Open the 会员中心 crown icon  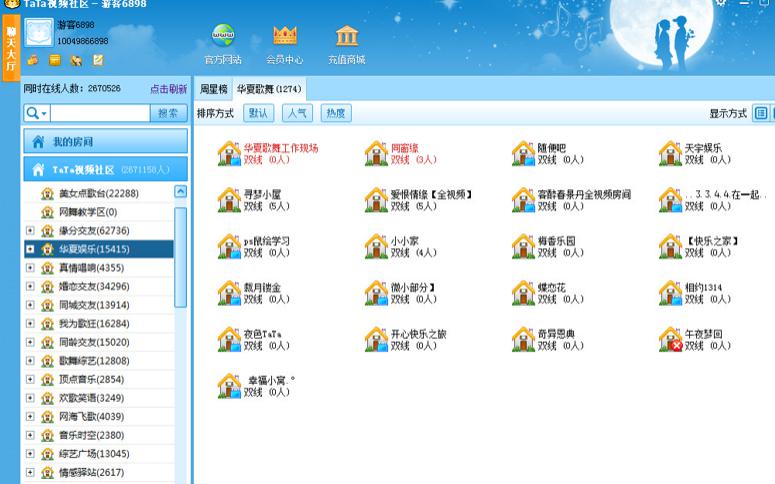285,35
